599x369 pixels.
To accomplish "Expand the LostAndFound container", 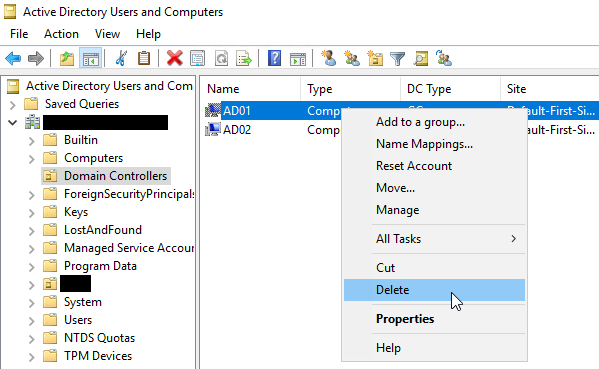I will [31, 230].
